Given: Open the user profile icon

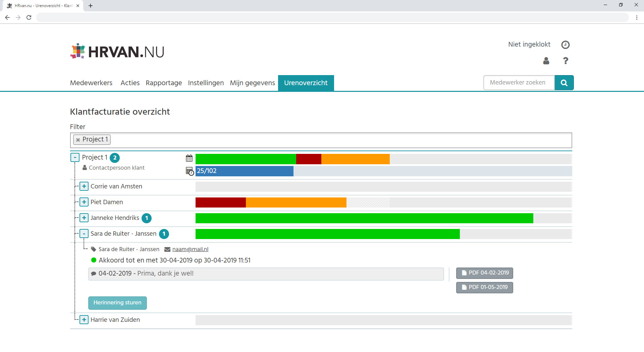Looking at the screenshot, I should click(x=546, y=61).
